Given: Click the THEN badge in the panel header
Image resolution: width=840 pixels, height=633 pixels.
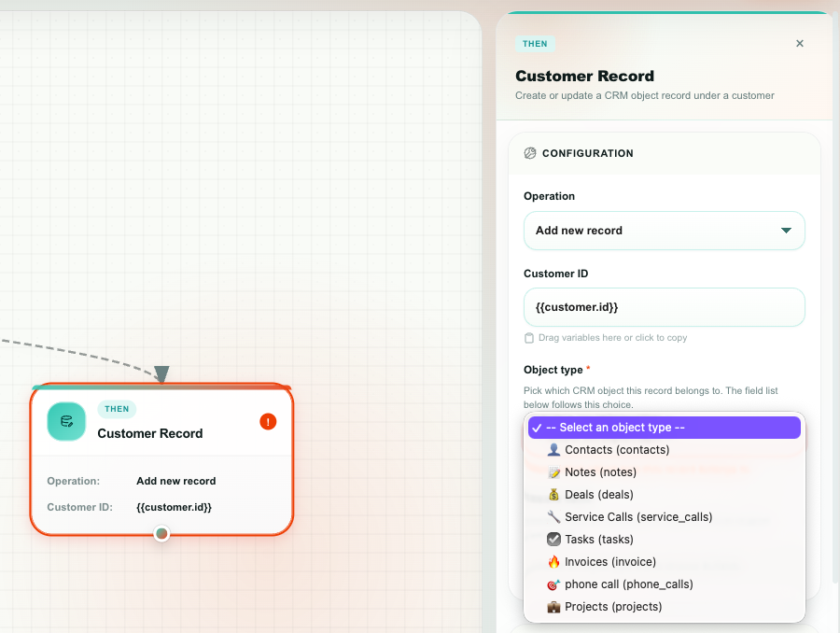Looking at the screenshot, I should coord(535,44).
